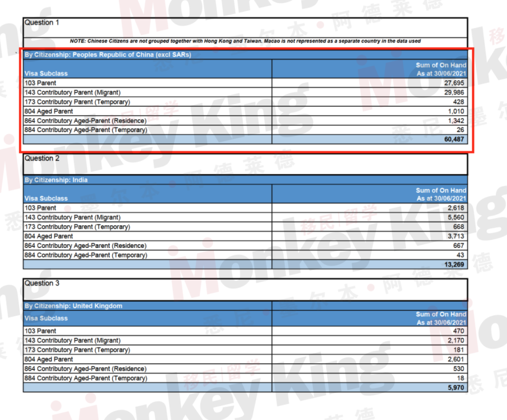Viewport: 507px width, 420px height.
Task: Click the 'By Citizenship: United Kingdom' header
Action: [x=73, y=306]
